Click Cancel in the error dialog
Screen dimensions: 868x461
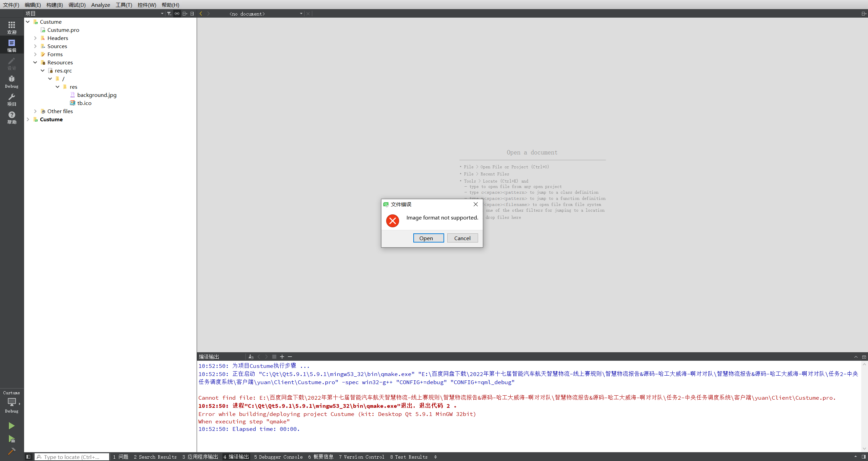click(462, 238)
